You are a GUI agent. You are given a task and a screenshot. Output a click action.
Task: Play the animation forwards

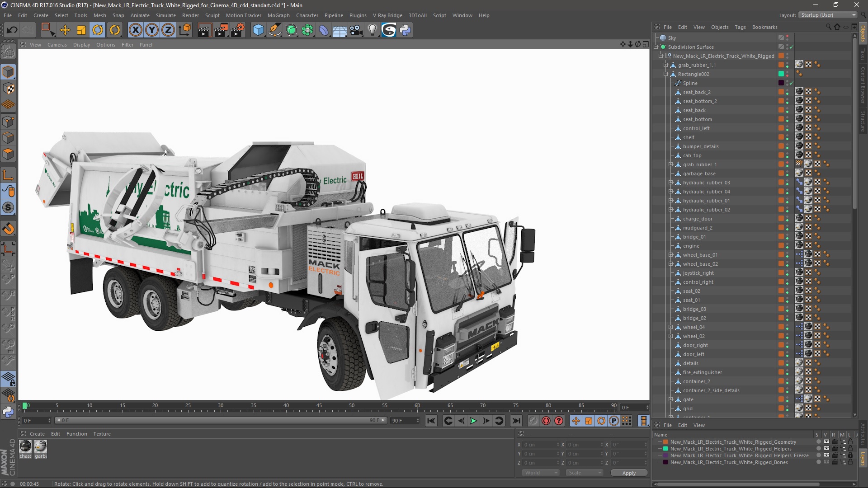(x=473, y=421)
